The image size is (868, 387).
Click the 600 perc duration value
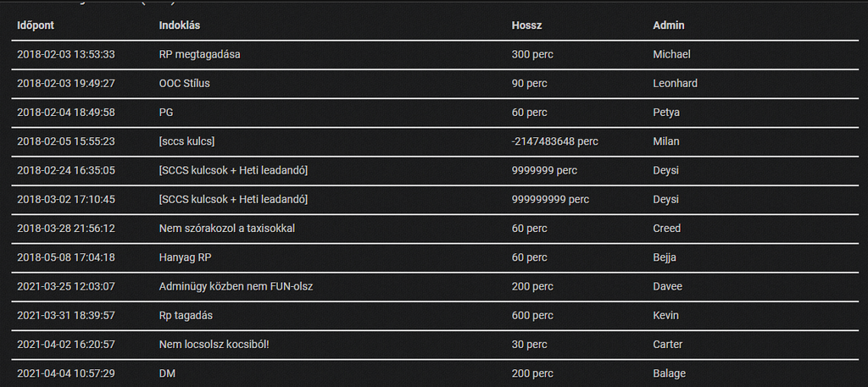click(531, 315)
